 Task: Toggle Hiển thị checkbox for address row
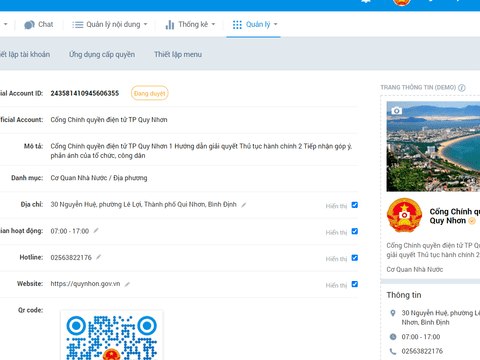click(x=355, y=205)
